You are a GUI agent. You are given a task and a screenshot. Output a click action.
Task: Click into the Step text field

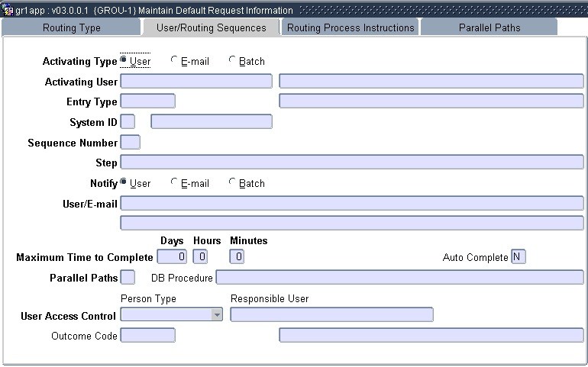pyautogui.click(x=352, y=162)
